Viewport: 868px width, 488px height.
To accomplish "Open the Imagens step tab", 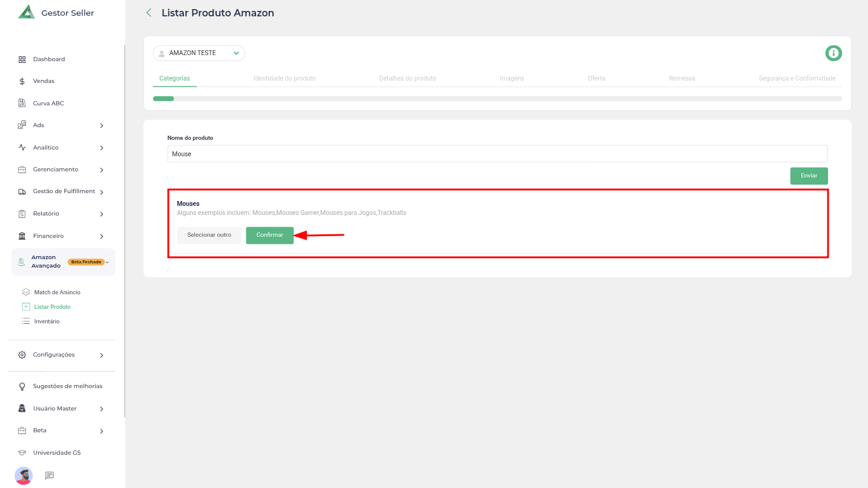I will tap(511, 78).
